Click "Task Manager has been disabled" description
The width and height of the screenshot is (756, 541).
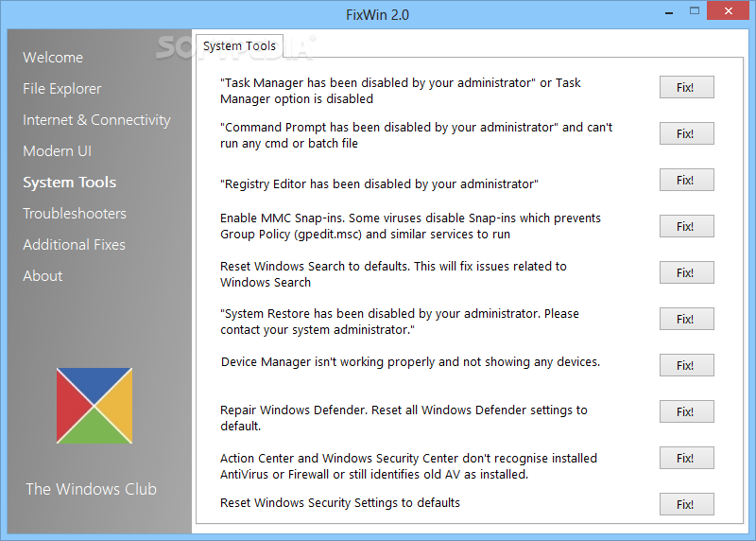click(400, 91)
